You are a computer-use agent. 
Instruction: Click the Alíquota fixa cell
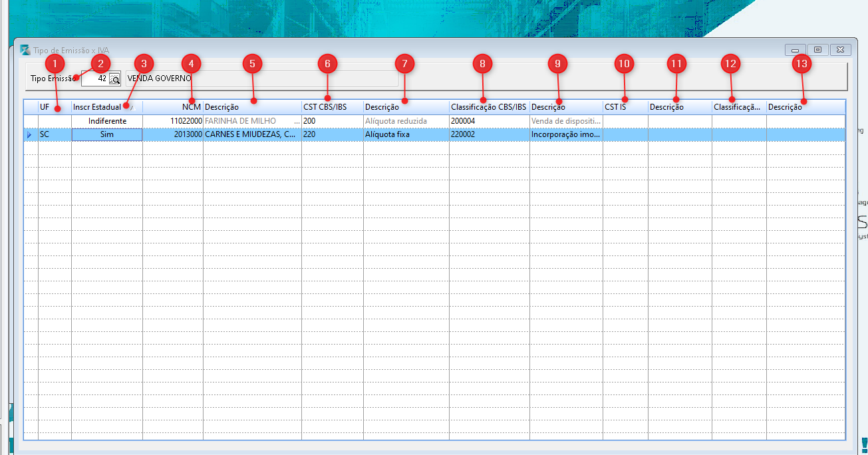click(406, 134)
